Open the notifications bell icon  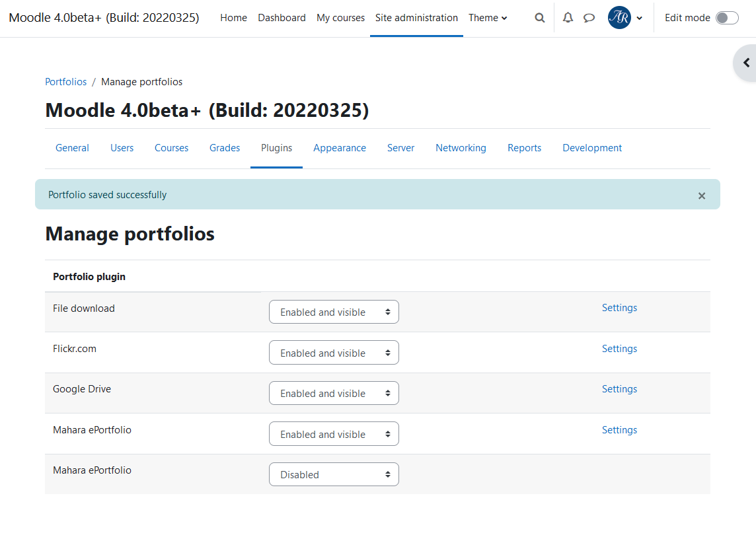pyautogui.click(x=568, y=18)
